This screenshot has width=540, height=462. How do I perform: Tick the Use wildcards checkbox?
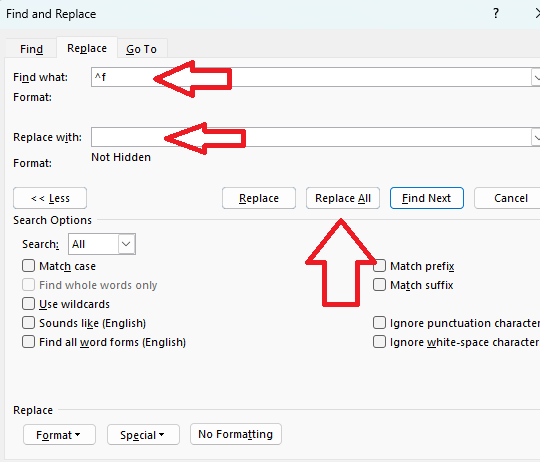click(x=29, y=304)
